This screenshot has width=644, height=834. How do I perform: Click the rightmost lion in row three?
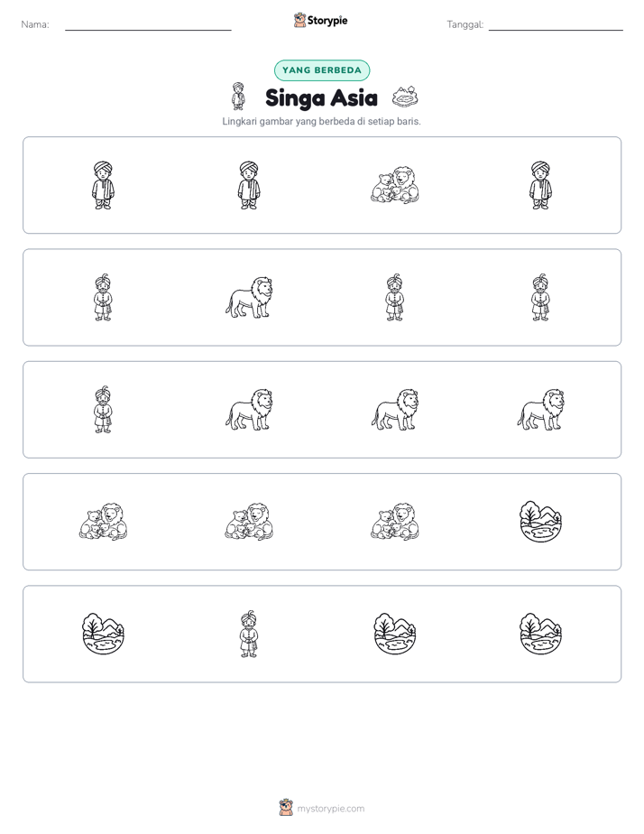point(540,410)
